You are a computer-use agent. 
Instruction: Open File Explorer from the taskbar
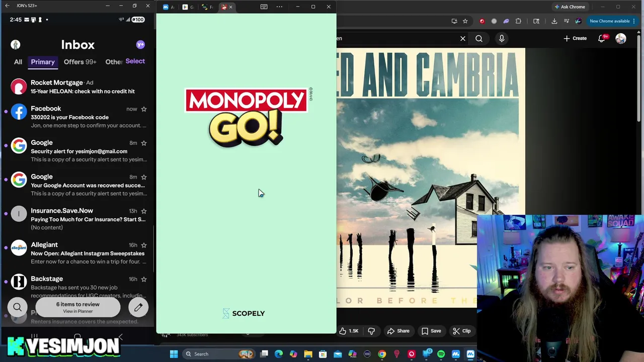point(308,354)
